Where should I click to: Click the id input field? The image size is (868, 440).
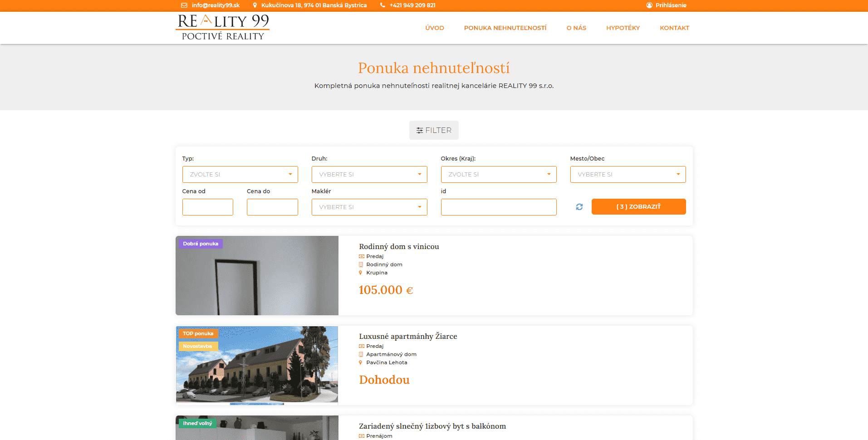(499, 207)
